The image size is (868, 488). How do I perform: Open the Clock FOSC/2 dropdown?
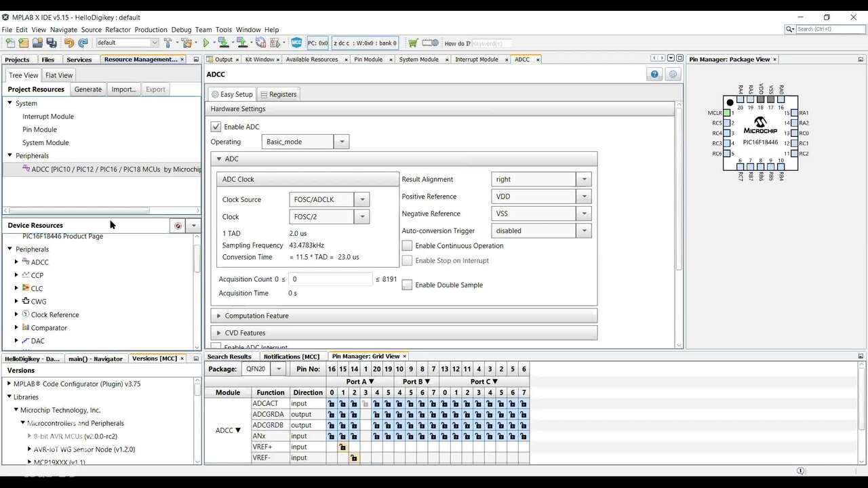pos(362,217)
